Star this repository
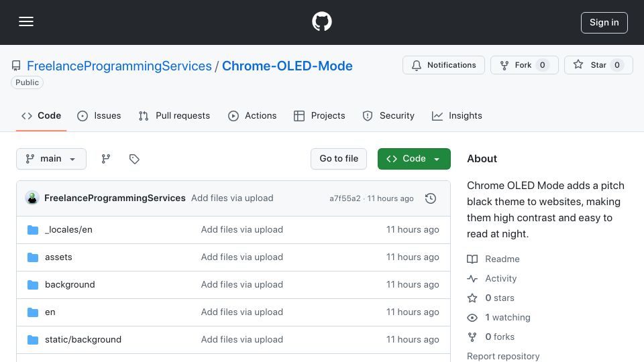 598,65
